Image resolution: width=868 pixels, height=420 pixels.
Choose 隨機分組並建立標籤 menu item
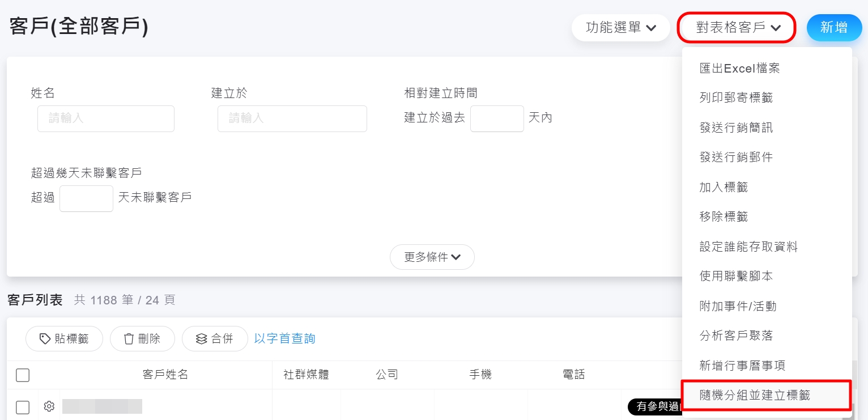click(755, 395)
